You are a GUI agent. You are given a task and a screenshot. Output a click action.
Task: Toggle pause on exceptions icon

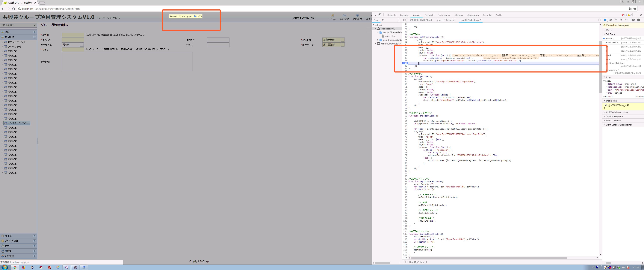point(639,20)
